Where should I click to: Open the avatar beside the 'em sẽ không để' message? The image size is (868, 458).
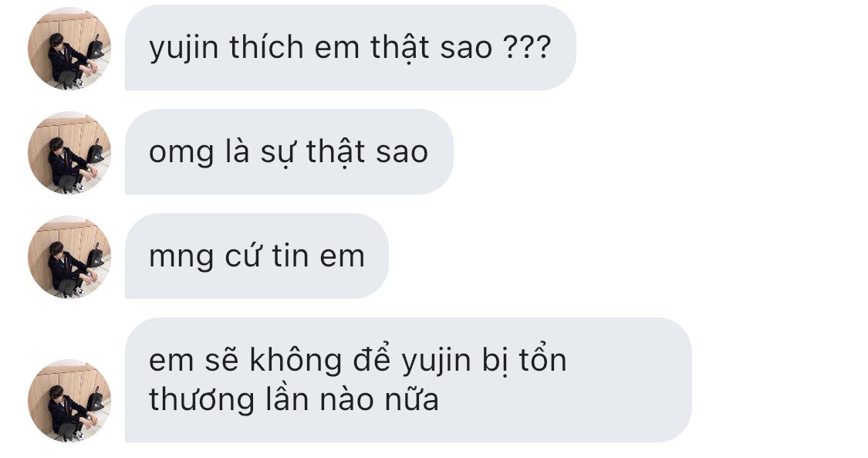69,400
